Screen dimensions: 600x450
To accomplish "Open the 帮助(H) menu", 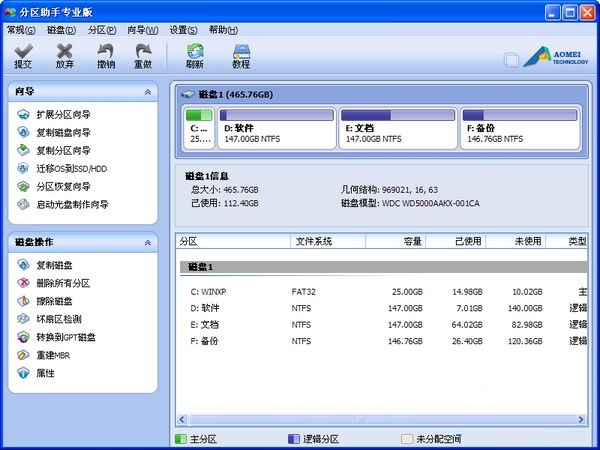I will pyautogui.click(x=223, y=30).
